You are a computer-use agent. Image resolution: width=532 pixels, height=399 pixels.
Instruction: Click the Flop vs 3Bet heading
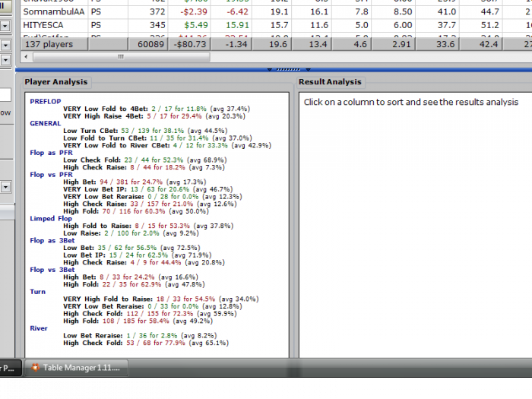52,270
